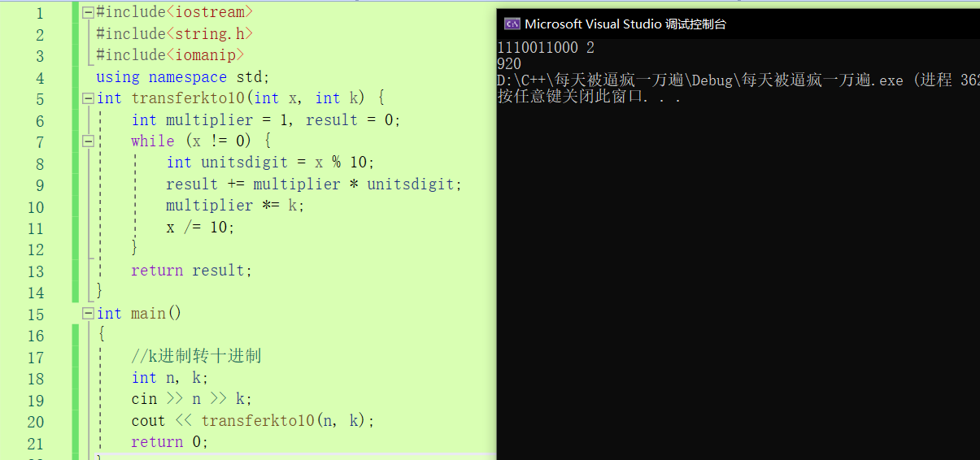Click the 'cin >> n >> k;' line
Screen dimensions: 980x460
[192, 399]
